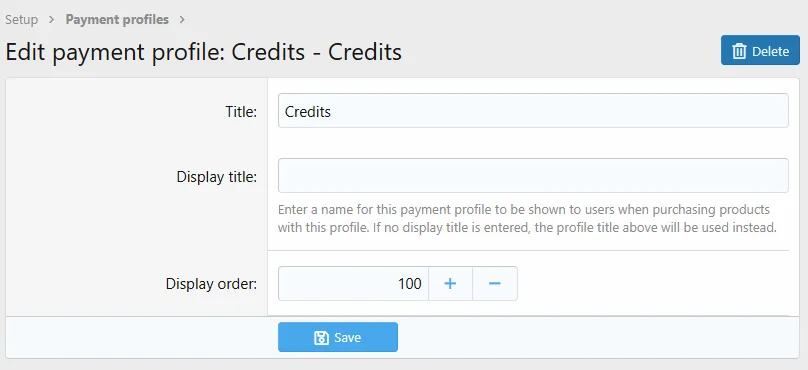The height and width of the screenshot is (370, 808).
Task: Click the help text below Display title
Action: click(527, 218)
